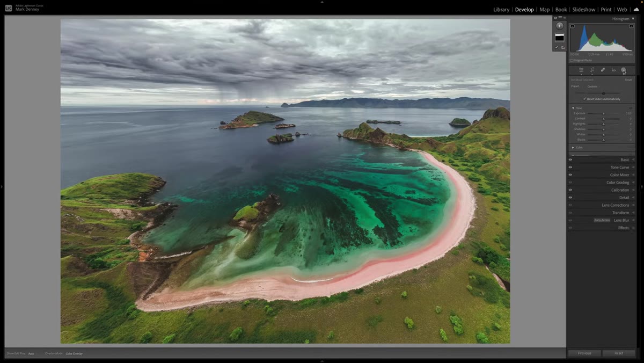Click the bottom Reset button

tap(619, 353)
